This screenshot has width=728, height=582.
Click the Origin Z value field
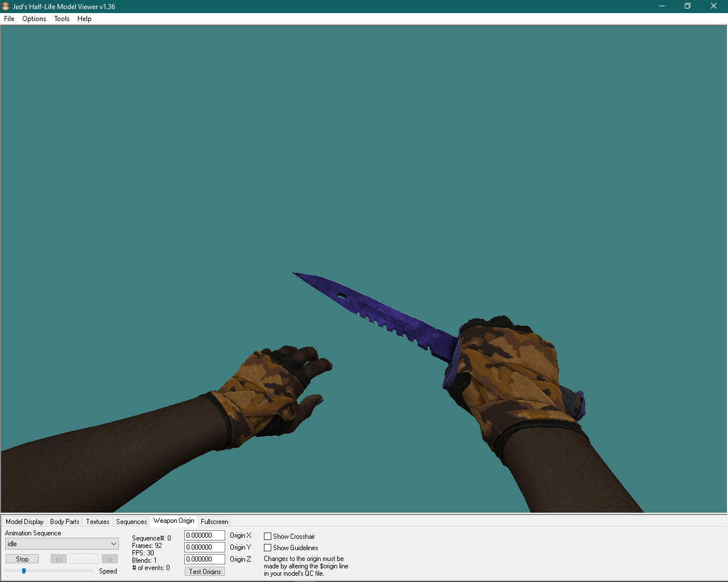205,559
